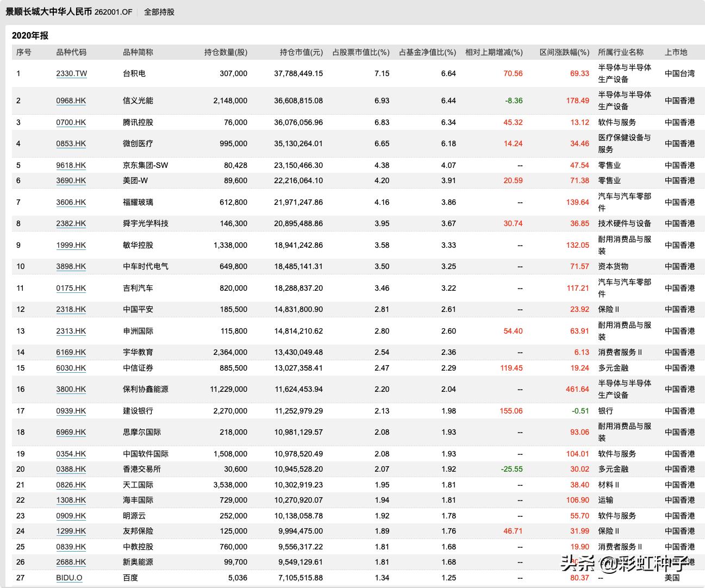Switch to the 全部持股 tab
Image resolution: width=705 pixels, height=588 pixels.
tap(158, 11)
